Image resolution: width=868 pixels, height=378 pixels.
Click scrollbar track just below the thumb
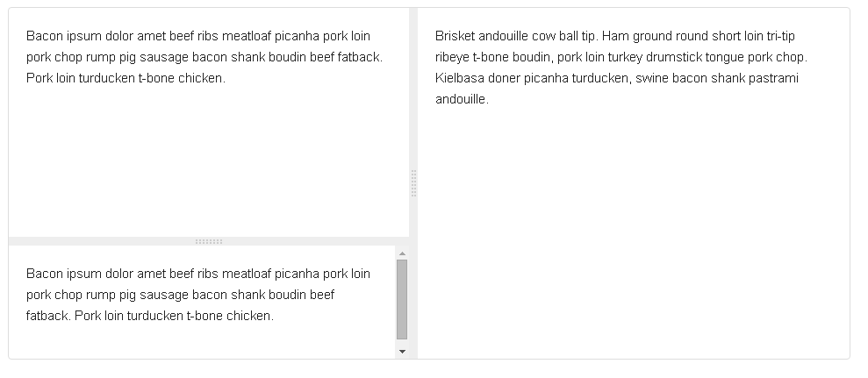coord(403,343)
